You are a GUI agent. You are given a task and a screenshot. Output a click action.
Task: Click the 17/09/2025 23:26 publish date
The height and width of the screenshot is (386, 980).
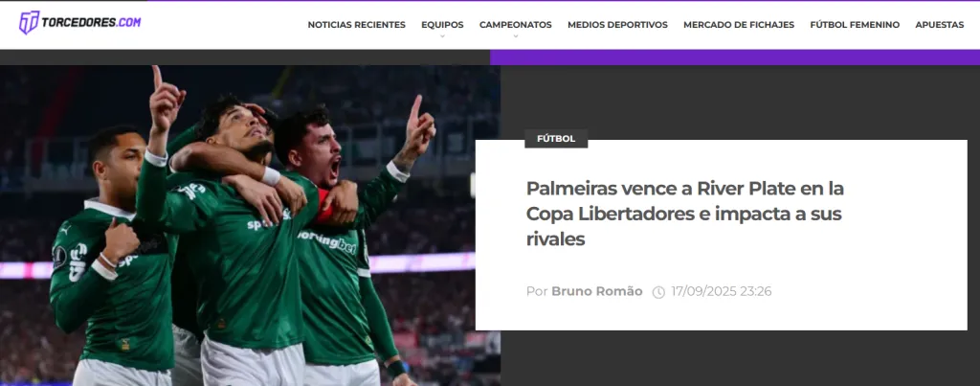pyautogui.click(x=722, y=291)
